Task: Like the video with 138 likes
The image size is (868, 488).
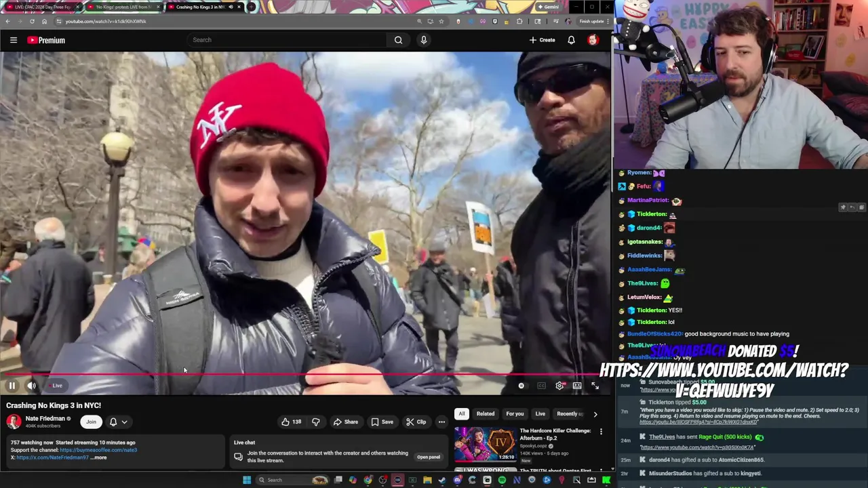Action: click(291, 422)
